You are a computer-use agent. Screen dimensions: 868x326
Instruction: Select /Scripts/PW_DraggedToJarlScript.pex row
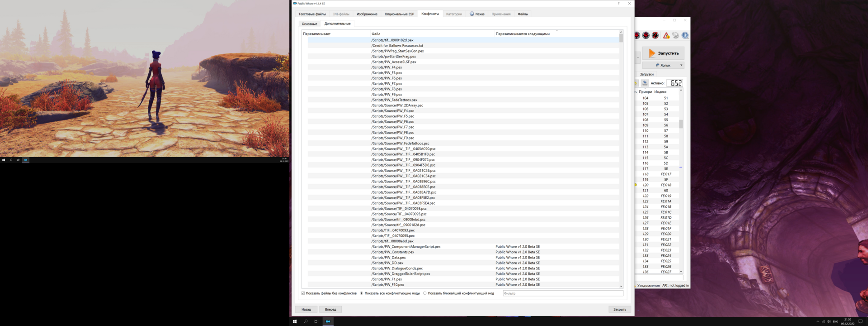(x=463, y=273)
